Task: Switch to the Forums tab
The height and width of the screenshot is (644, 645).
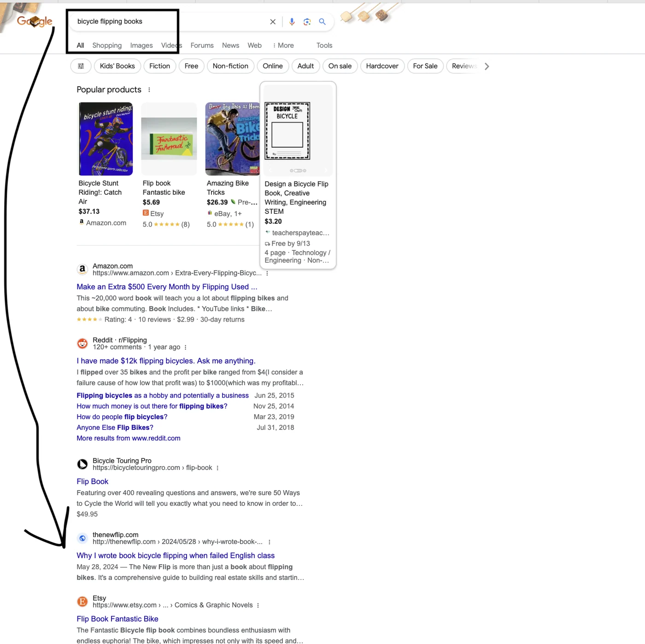Action: coord(202,45)
